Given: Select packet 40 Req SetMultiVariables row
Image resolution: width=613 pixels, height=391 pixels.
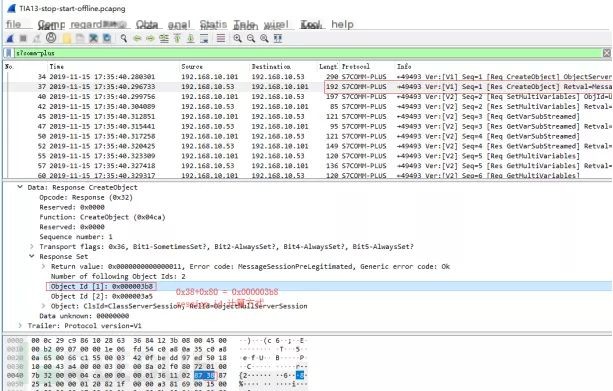Looking at the screenshot, I should click(308, 97).
